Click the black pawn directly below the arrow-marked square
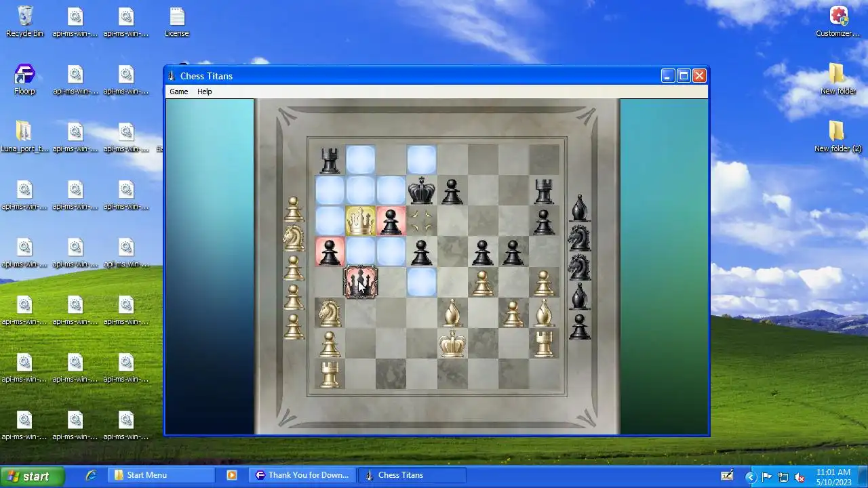The width and height of the screenshot is (868, 488). click(421, 252)
